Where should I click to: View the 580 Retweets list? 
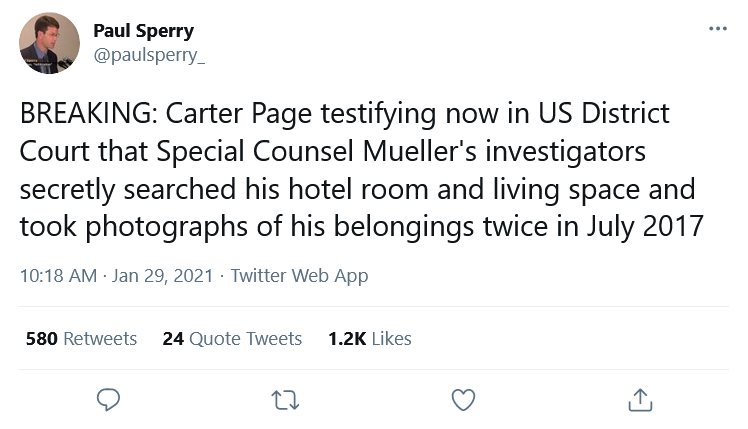[x=81, y=339]
